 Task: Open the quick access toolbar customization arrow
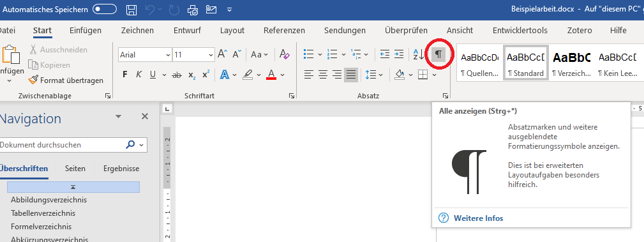point(229,10)
